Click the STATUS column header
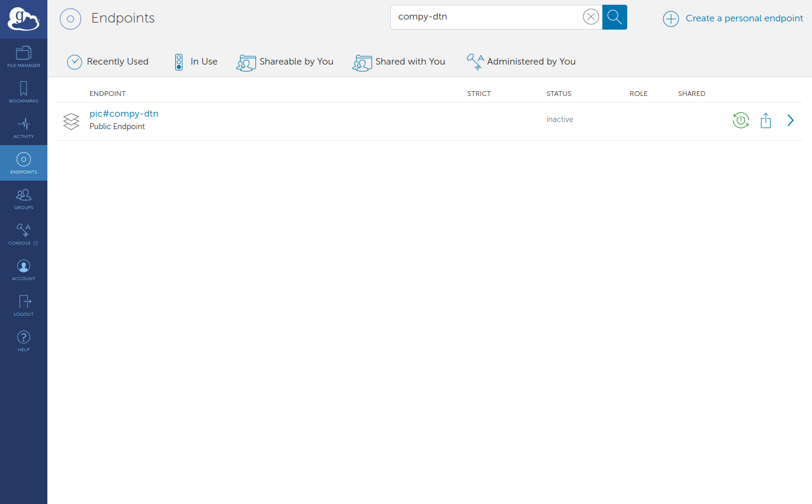812x504 pixels. coord(559,94)
